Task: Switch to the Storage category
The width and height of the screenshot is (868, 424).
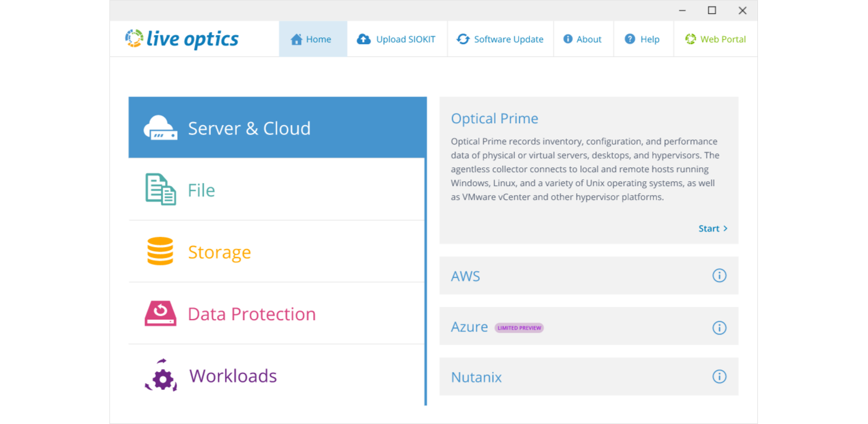Action: coord(277,252)
